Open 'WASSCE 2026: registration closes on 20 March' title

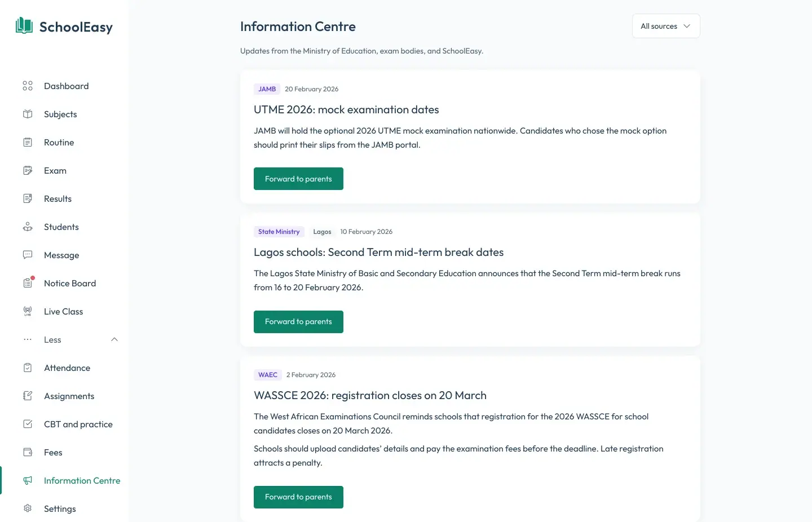point(370,395)
